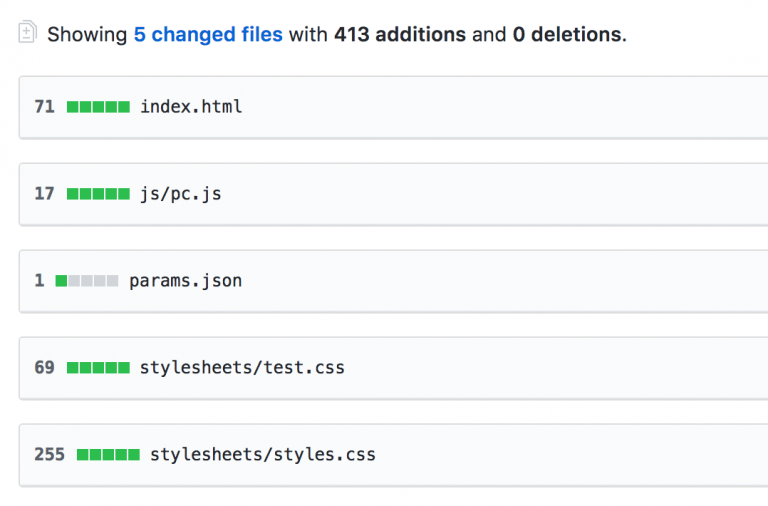Click the "413 additions" summary text

[399, 34]
